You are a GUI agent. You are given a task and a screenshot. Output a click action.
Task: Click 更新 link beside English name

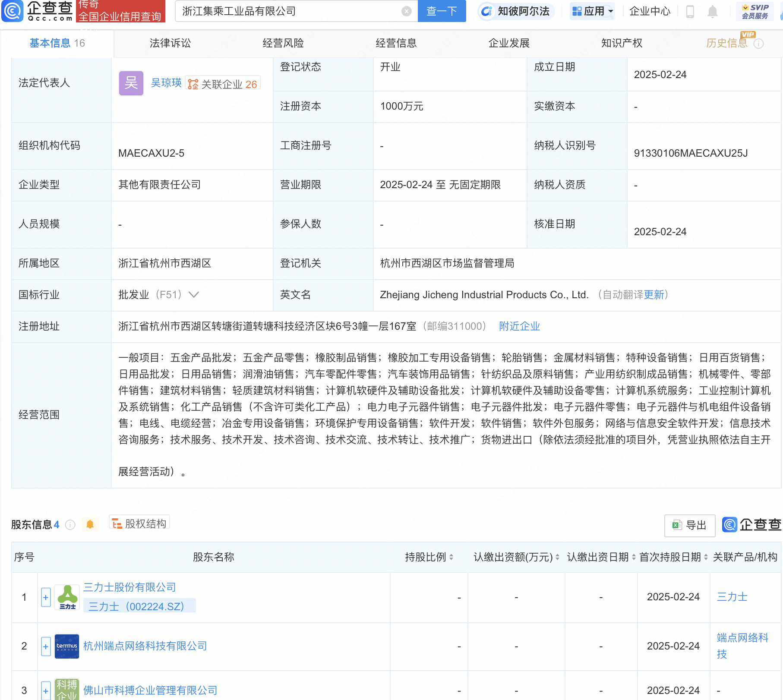tap(654, 295)
